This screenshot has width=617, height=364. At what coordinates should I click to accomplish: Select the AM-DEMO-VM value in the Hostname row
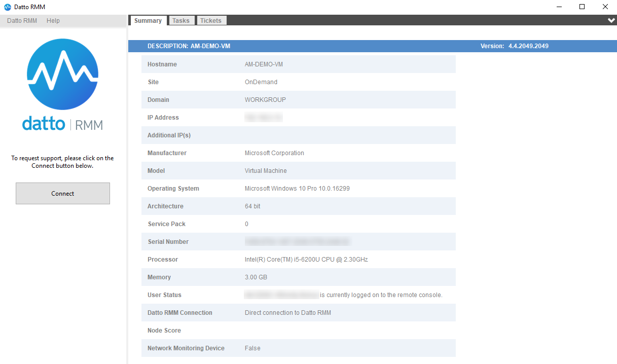(x=264, y=64)
